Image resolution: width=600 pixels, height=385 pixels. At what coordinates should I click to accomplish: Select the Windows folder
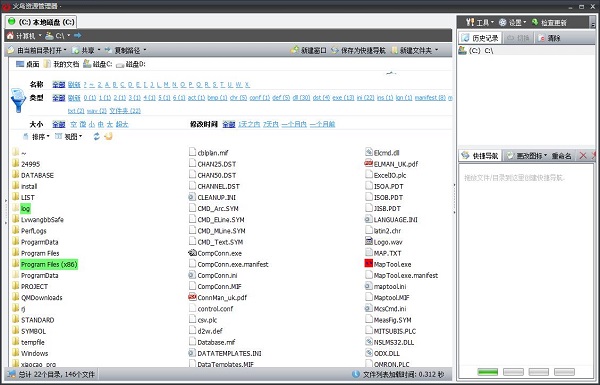pyautogui.click(x=34, y=353)
